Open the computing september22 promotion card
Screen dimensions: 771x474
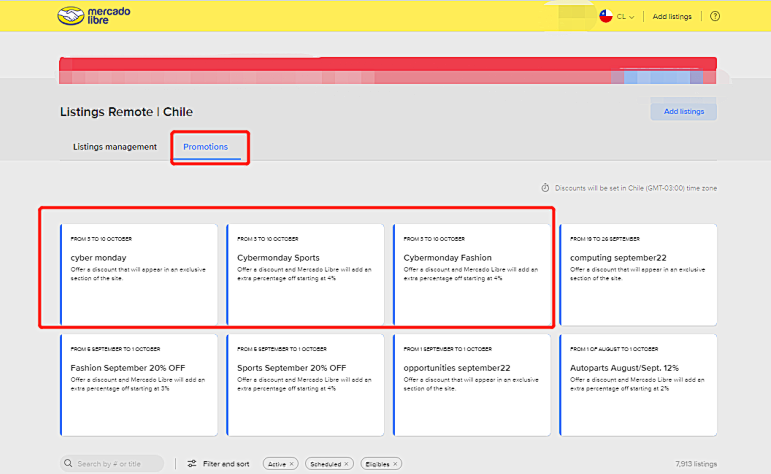coord(638,274)
